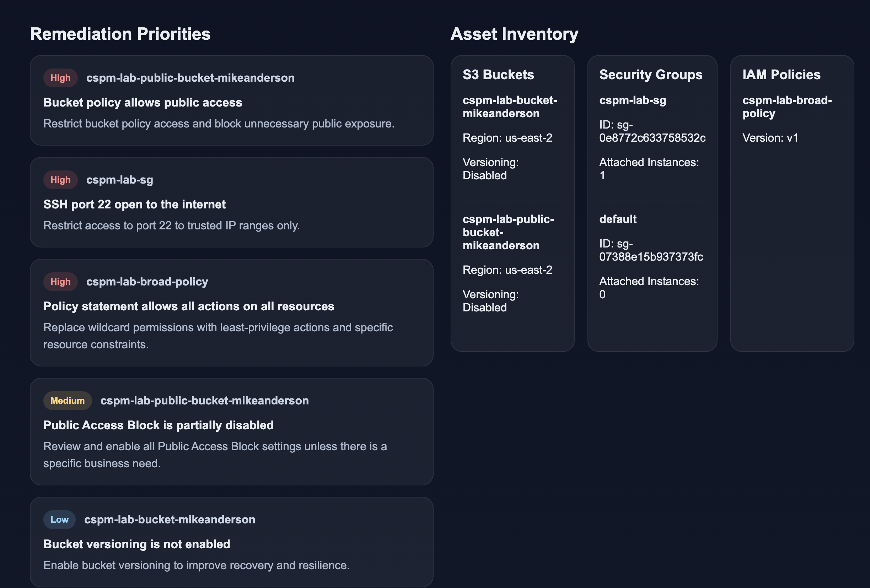This screenshot has height=588, width=870.
Task: Click the High badge beside cspm-lab-sg
Action: [x=60, y=180]
